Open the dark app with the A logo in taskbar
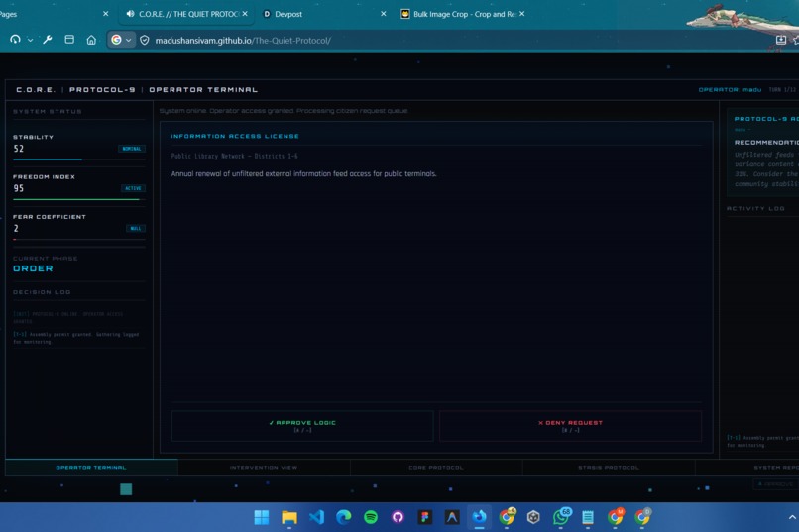The height and width of the screenshot is (532, 799). (451, 517)
